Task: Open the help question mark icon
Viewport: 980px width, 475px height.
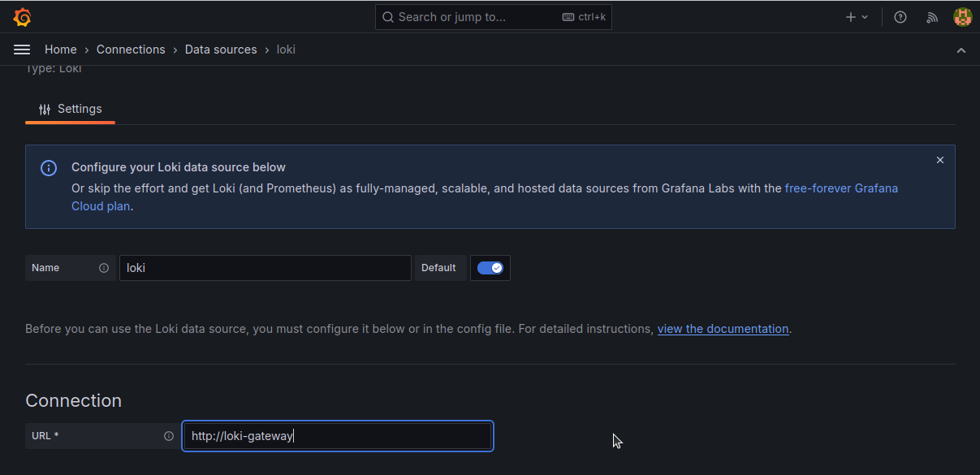Action: coord(900,17)
